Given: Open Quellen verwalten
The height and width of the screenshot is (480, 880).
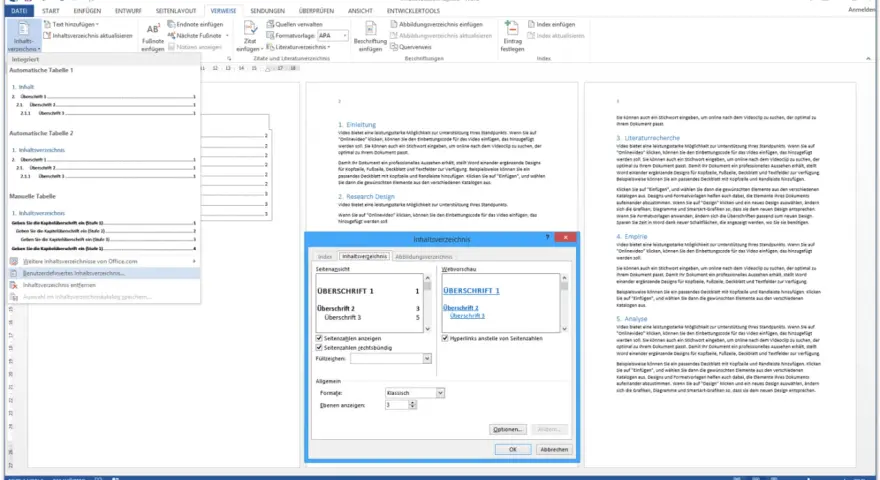Looking at the screenshot, I should click(x=295, y=24).
